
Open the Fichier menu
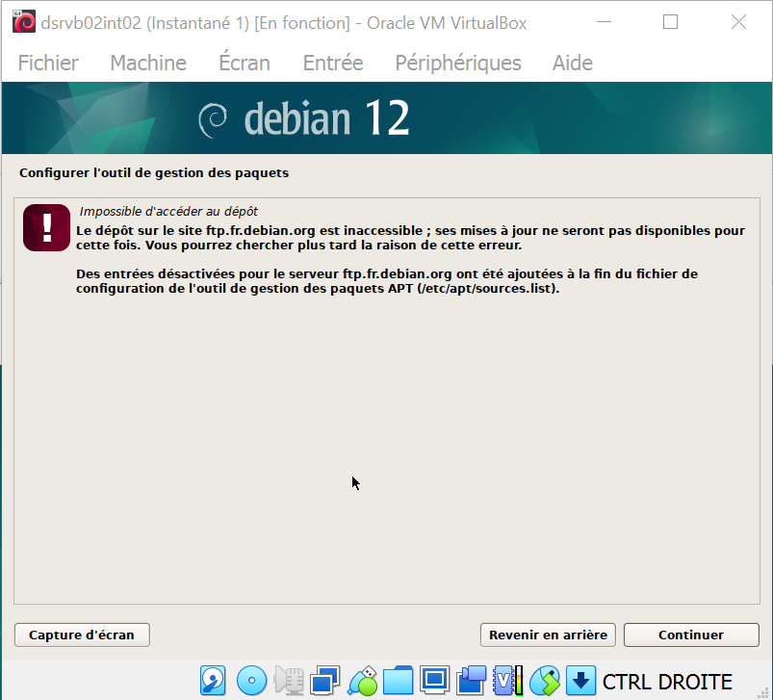[x=48, y=63]
